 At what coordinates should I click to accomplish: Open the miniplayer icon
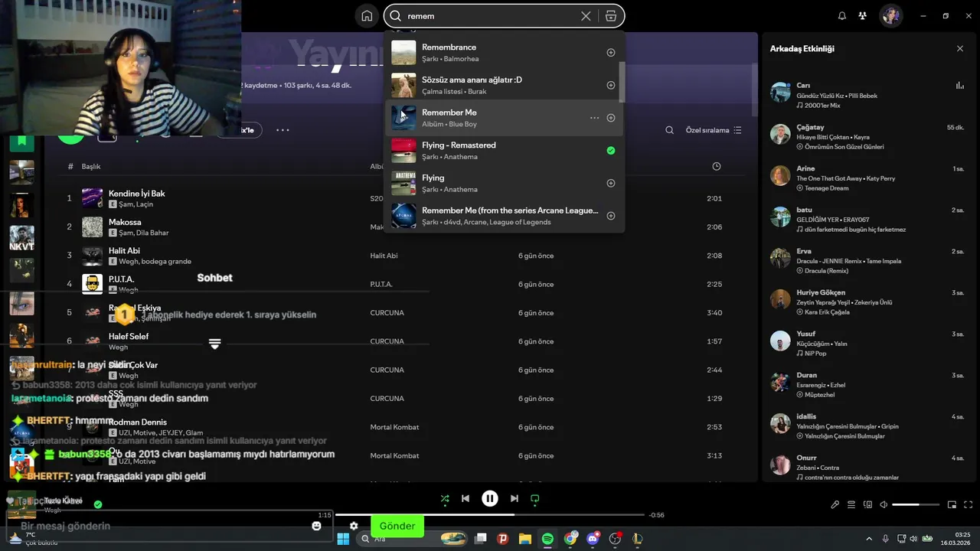(x=952, y=504)
